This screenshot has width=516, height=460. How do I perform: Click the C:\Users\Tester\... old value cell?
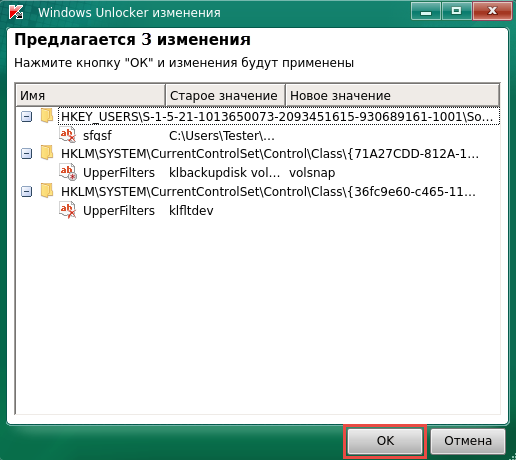[222, 136]
